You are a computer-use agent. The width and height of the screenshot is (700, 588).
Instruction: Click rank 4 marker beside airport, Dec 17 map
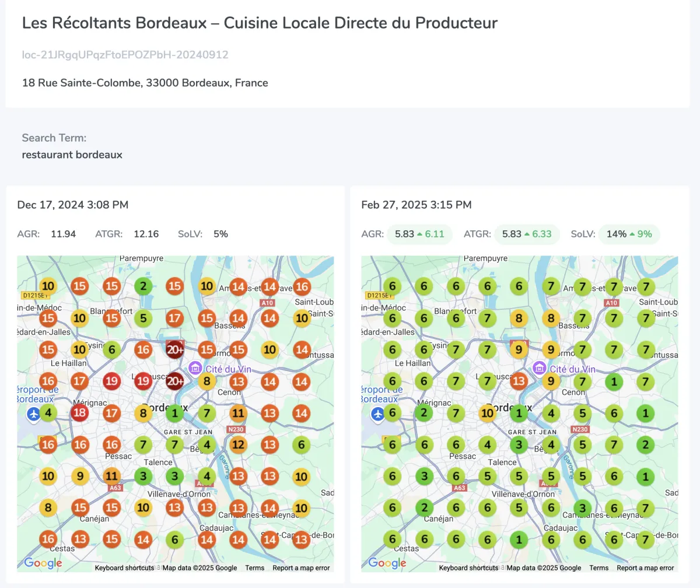[48, 414]
